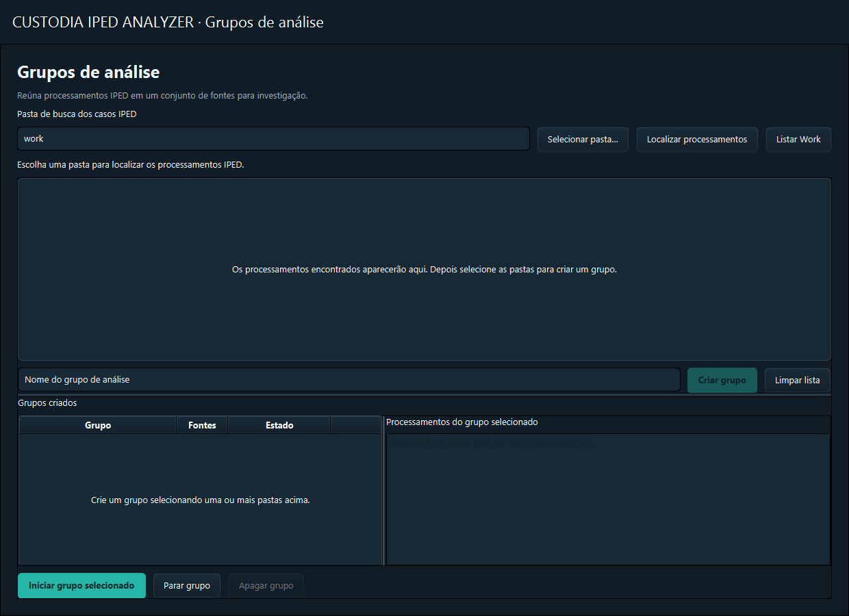
Task: Click the Os processamentos encontrados placeholder message
Action: point(424,270)
